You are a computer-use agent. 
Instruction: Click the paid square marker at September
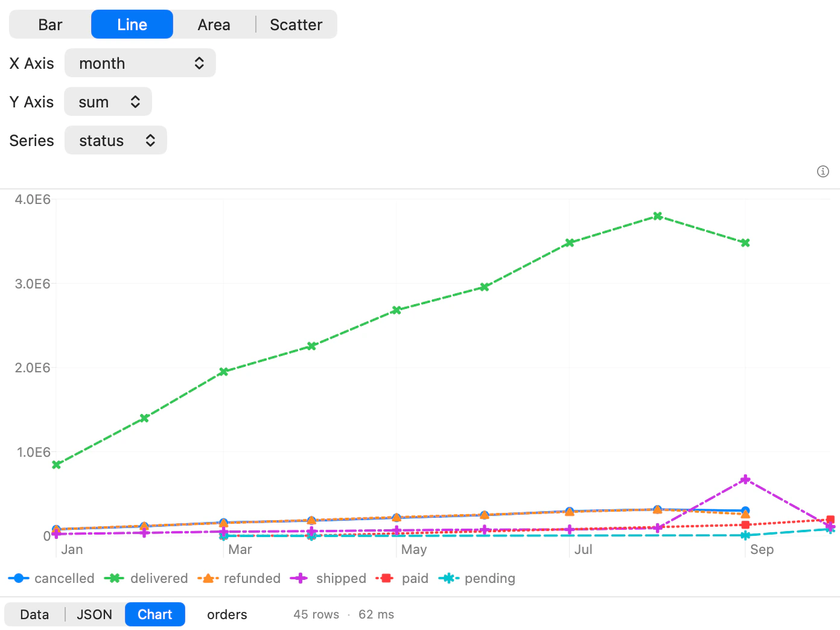coord(745,525)
